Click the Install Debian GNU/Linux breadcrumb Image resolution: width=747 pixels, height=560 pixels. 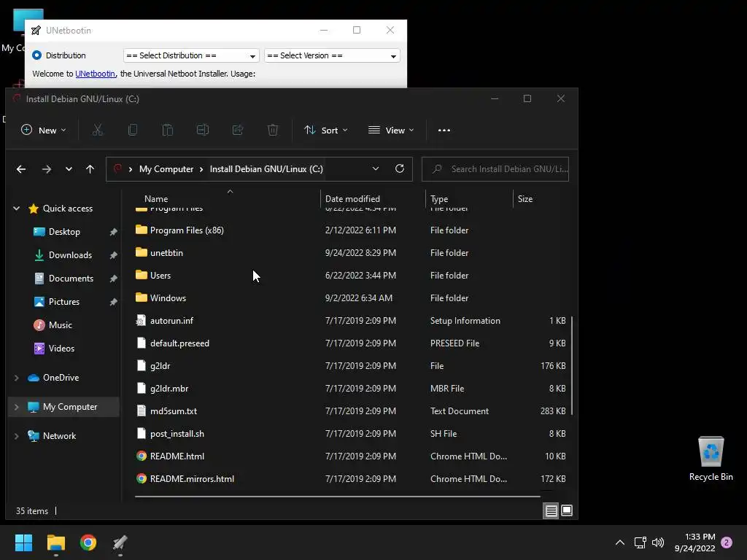266,169
